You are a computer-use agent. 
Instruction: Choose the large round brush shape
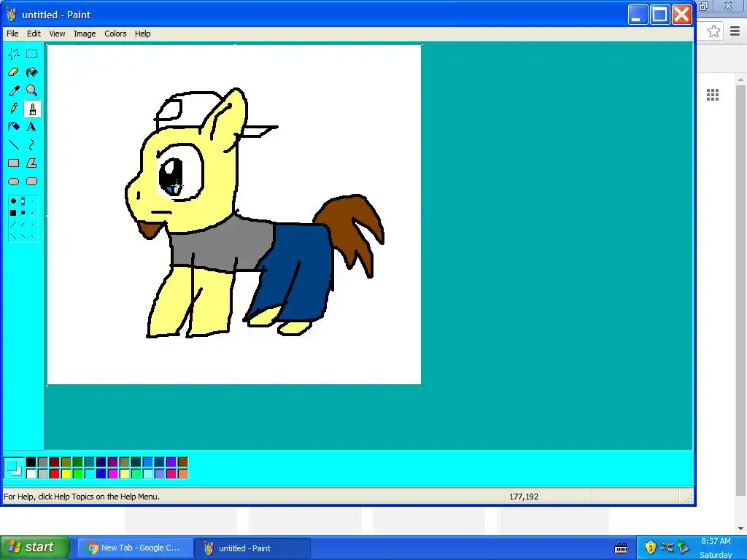13,201
